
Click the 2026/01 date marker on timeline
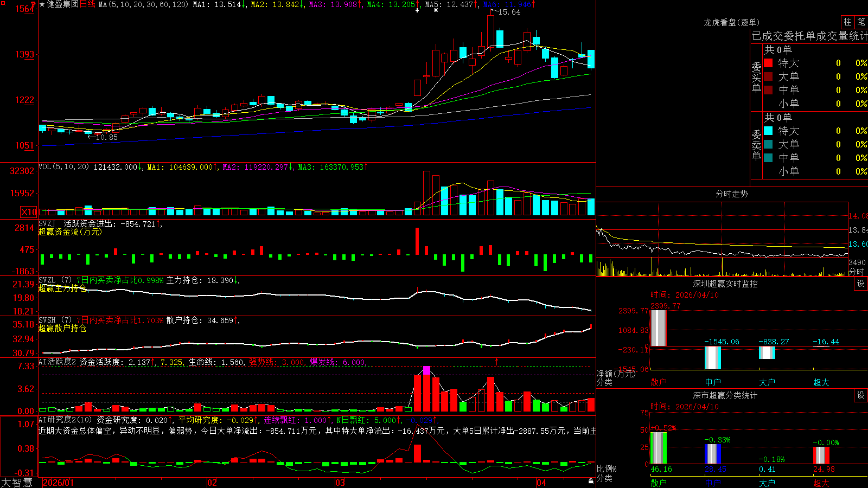58,483
